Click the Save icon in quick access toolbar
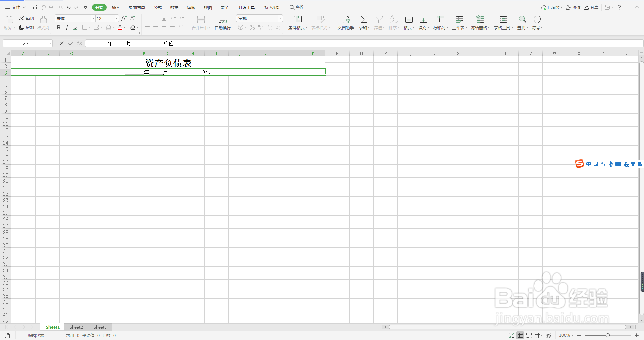This screenshot has height=340, width=644. coord(35,7)
